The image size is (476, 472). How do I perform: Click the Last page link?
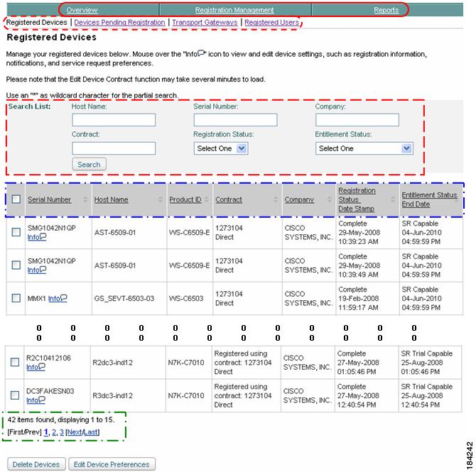click(90, 432)
